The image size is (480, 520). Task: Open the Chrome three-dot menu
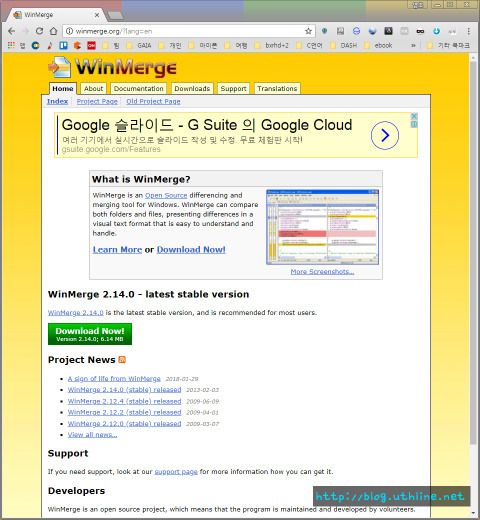point(468,31)
